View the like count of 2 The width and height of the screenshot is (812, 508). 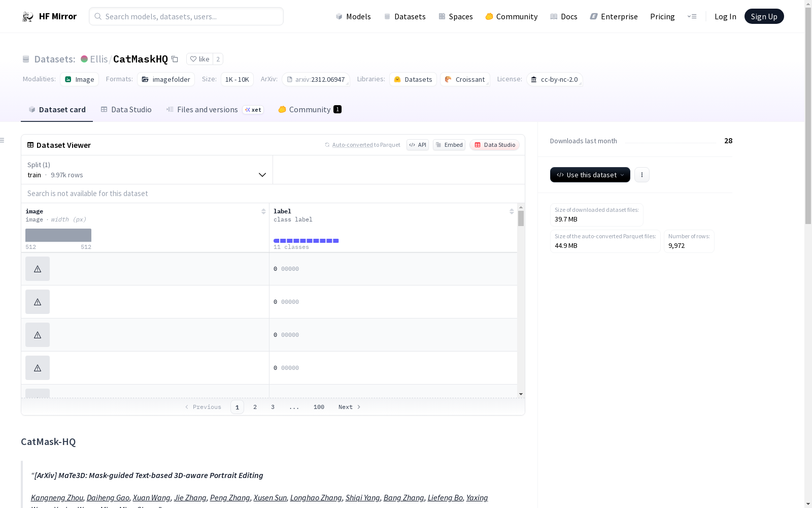click(x=218, y=59)
